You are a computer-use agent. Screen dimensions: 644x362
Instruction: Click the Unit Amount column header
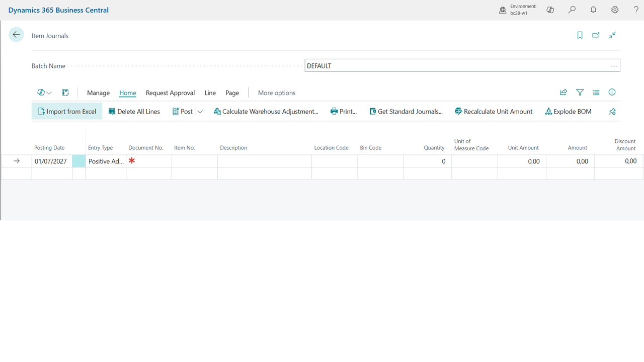tap(523, 148)
